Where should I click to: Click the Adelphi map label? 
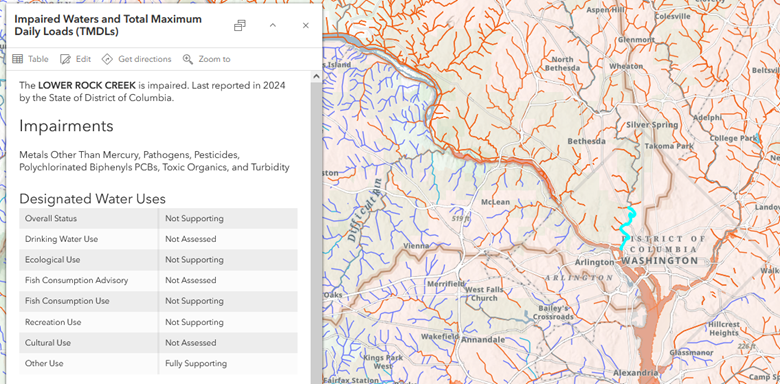[707, 118]
